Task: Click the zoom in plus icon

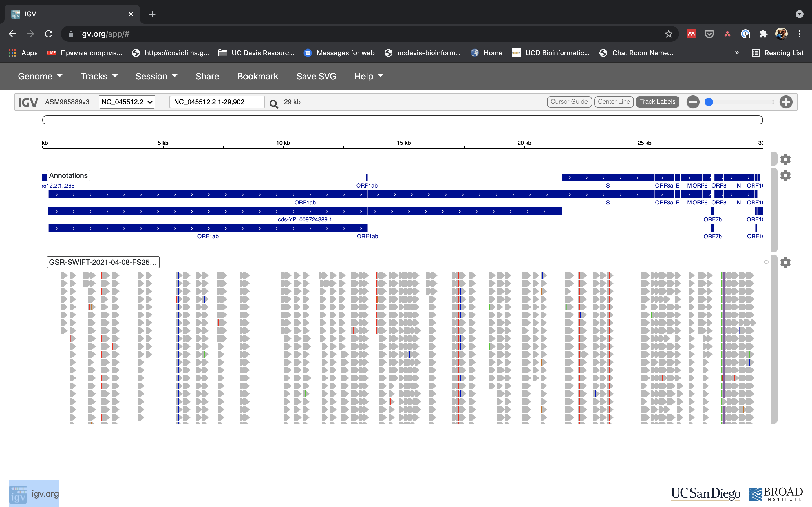Action: [x=786, y=102]
